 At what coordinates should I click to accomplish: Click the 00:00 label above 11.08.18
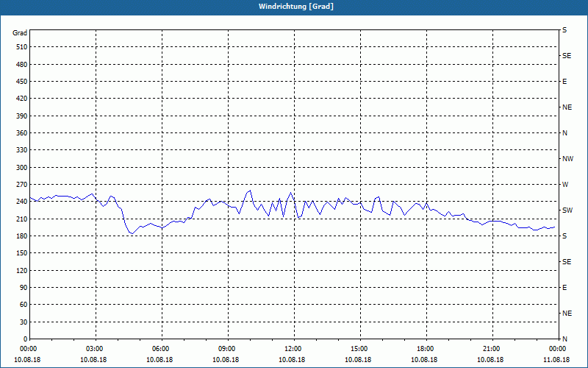556,349
